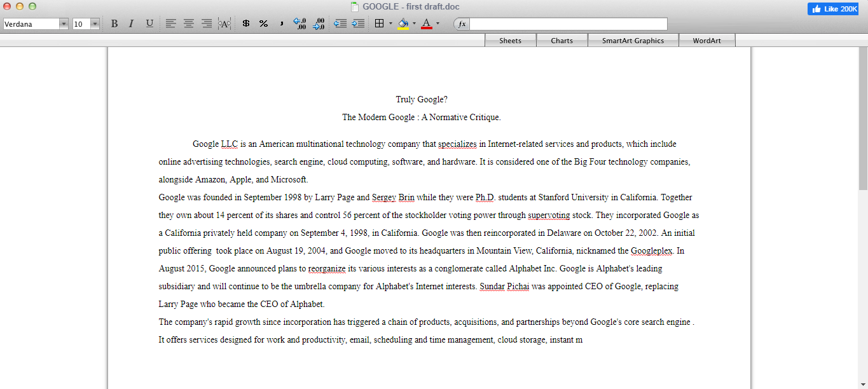Click the underlined word 'supervoting'
The height and width of the screenshot is (389, 868).
coord(549,215)
